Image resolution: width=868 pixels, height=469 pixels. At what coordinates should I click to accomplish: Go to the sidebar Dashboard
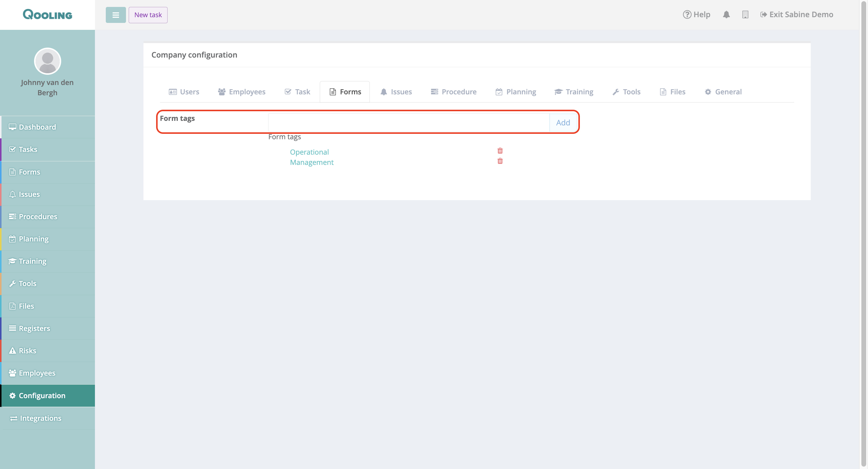pos(37,127)
